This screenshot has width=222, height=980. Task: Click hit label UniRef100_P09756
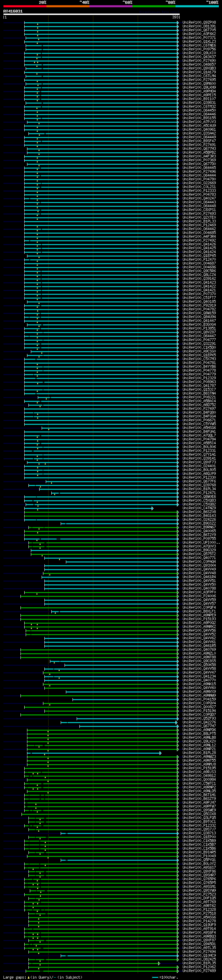[x=199, y=49]
